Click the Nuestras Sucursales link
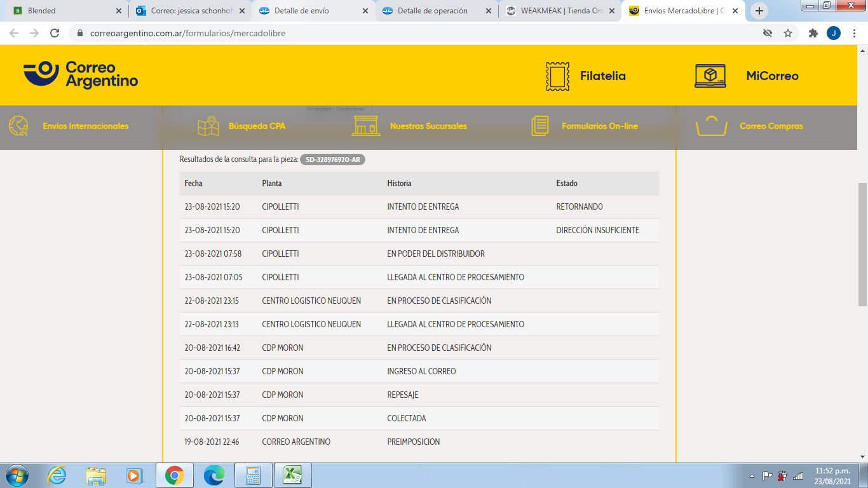The image size is (868, 488). [x=428, y=126]
